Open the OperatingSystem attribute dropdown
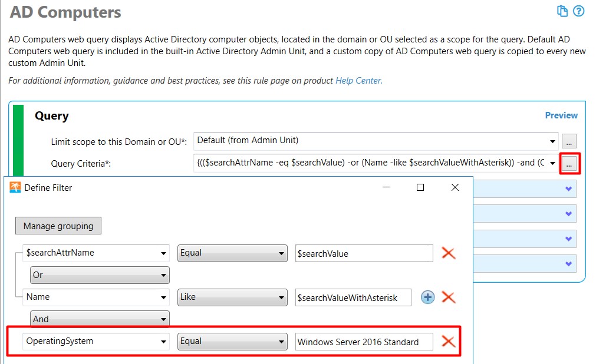 coord(96,341)
